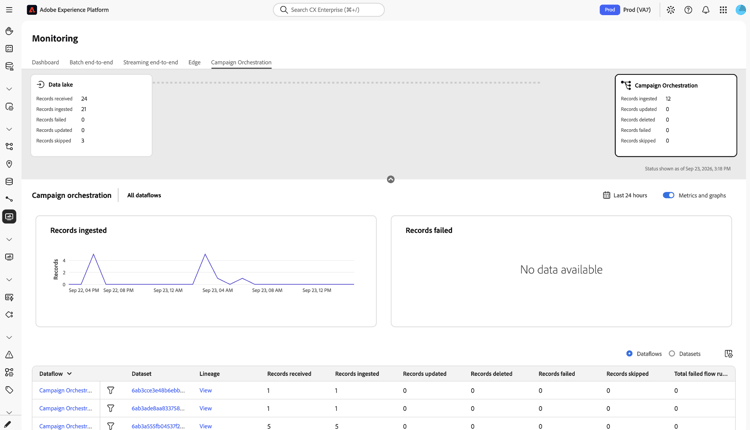Open dataset link 6ab3ade8aa833758...
This screenshot has width=750, height=430.
[158, 408]
